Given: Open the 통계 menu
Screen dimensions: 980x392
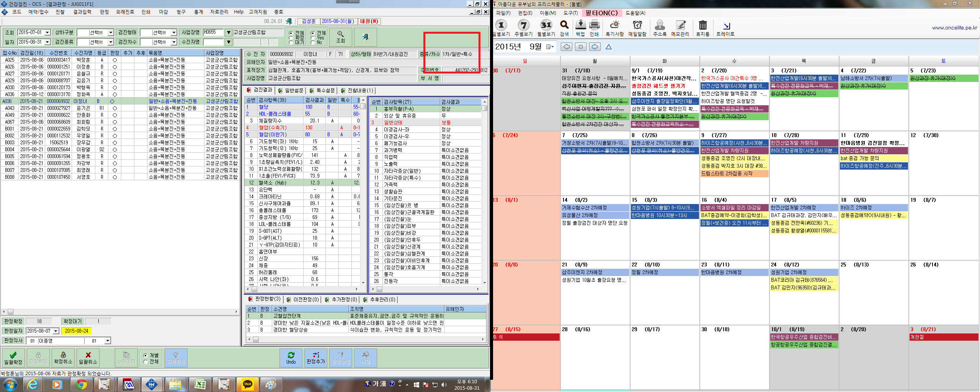Looking at the screenshot, I should pos(198,12).
